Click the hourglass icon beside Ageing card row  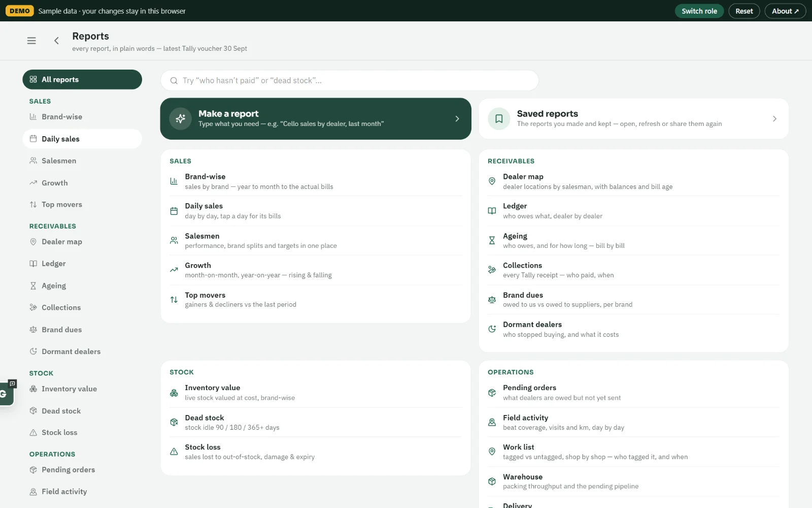[x=492, y=240]
